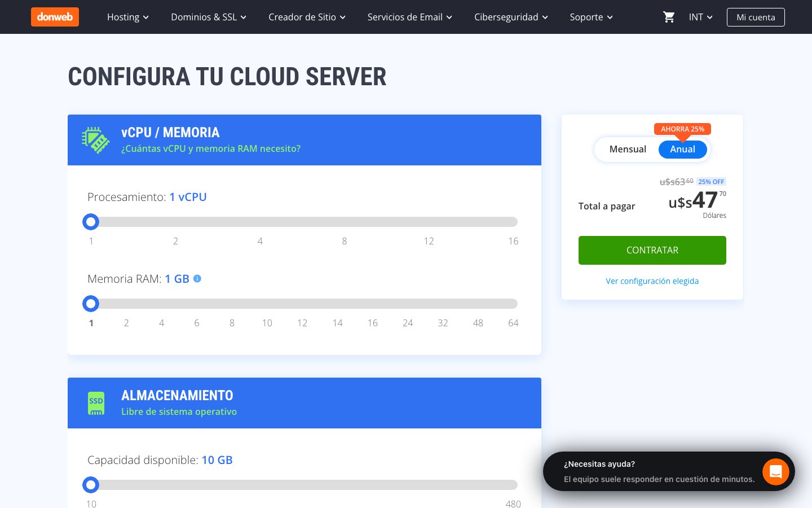Click the Mi cuenta button

(x=756, y=17)
